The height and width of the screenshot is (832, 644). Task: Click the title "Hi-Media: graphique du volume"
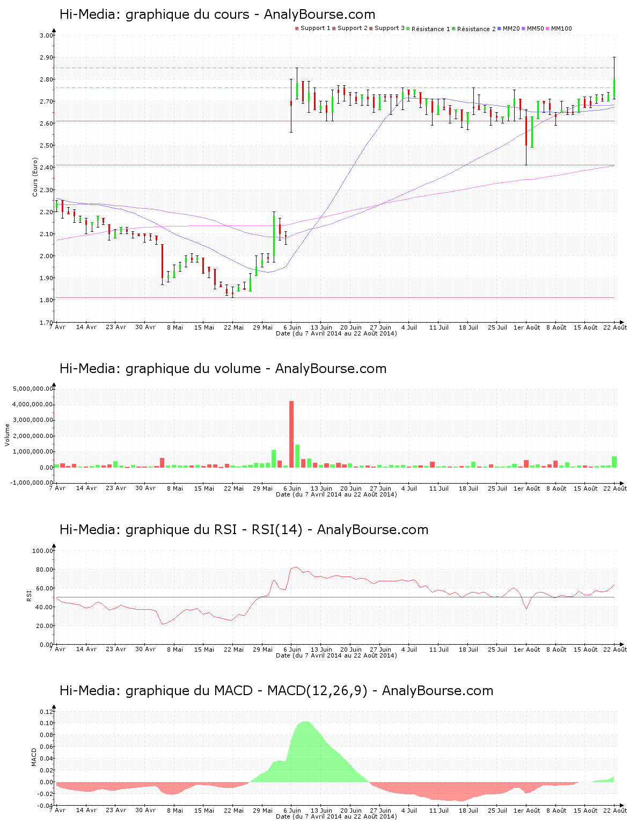click(x=160, y=369)
